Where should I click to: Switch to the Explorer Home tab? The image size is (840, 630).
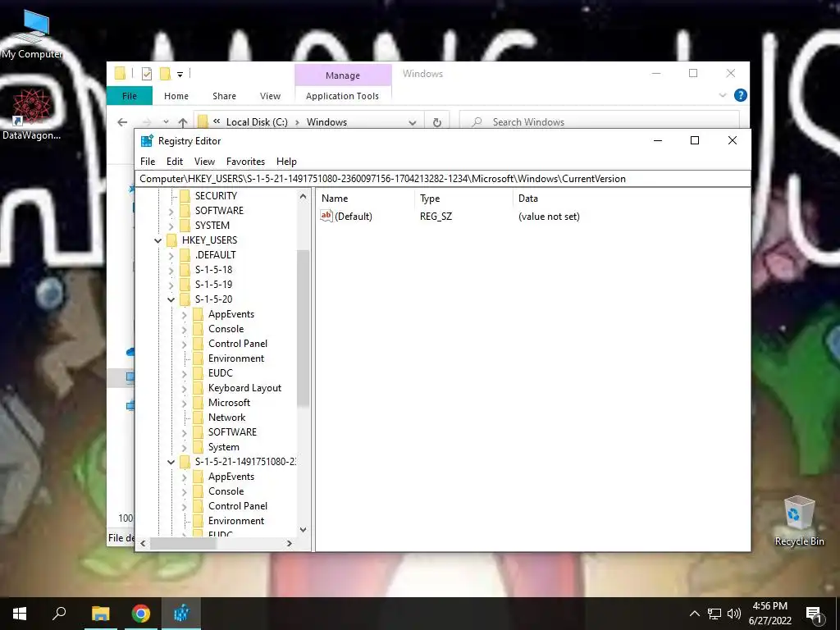(x=176, y=96)
